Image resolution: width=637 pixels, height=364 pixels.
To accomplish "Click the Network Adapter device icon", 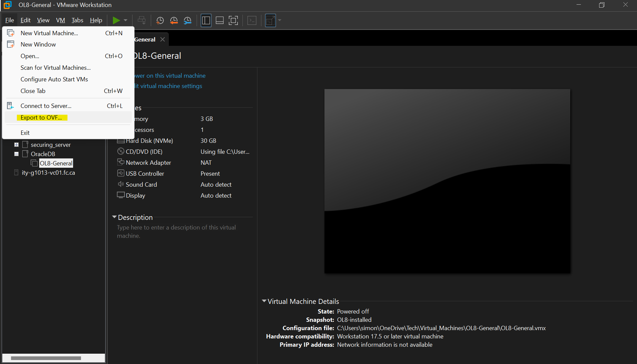I will coord(121,162).
